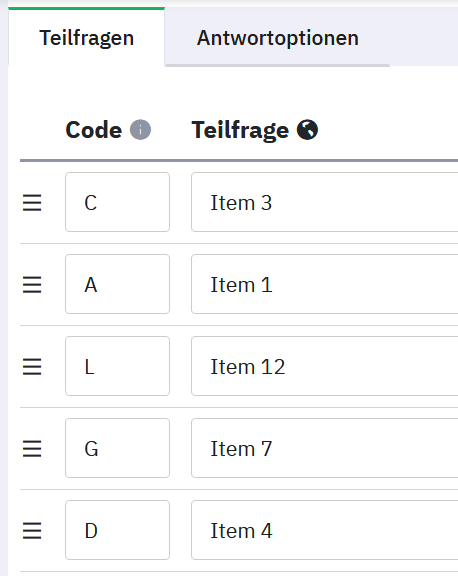Image resolution: width=458 pixels, height=576 pixels.
Task: Select the Item 12 subquestion text field
Action: click(x=325, y=366)
